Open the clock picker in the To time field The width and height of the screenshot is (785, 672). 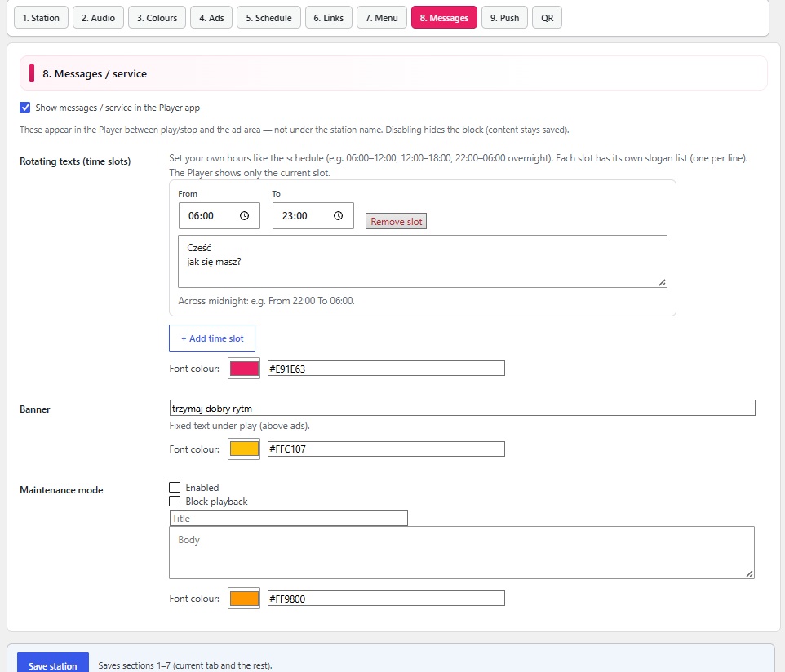point(339,215)
